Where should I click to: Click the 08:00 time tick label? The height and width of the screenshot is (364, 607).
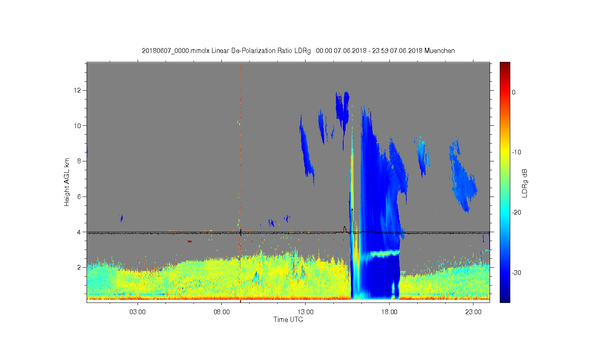[x=222, y=312]
